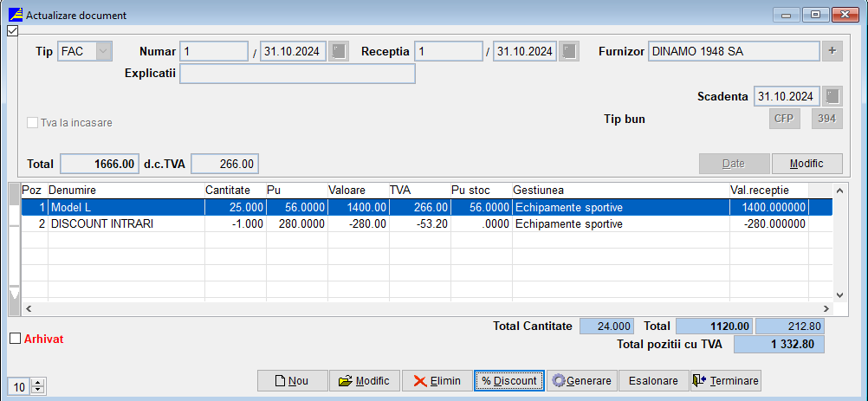Image resolution: width=868 pixels, height=401 pixels.
Task: Open calendar picker beside Scadenta date
Action: pos(832,96)
